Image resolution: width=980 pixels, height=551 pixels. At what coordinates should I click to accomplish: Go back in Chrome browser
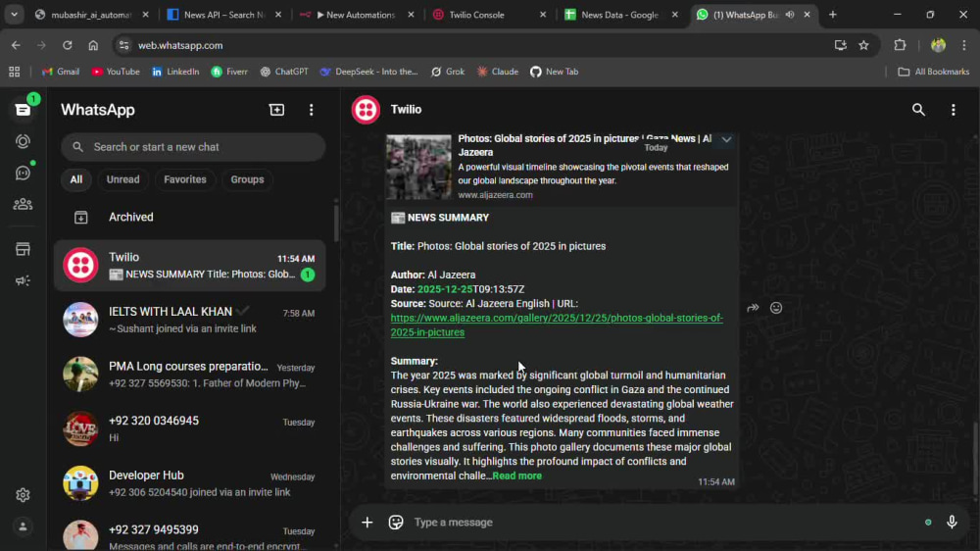(x=16, y=45)
